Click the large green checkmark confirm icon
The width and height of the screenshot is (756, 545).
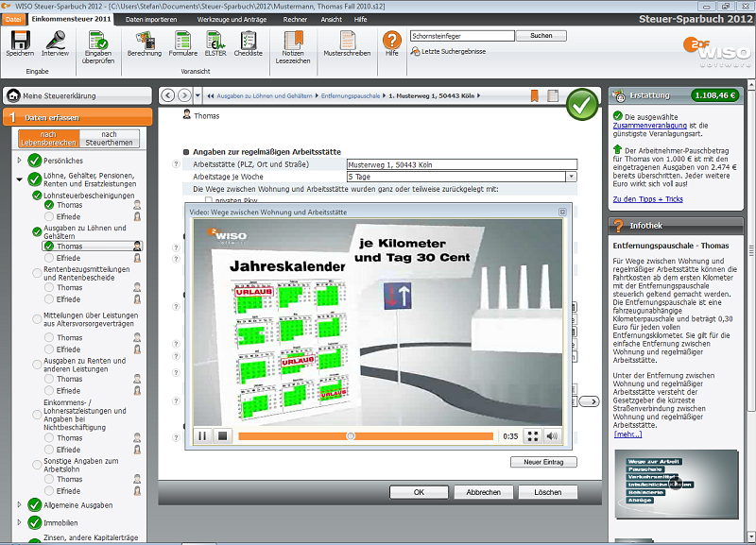coord(582,105)
